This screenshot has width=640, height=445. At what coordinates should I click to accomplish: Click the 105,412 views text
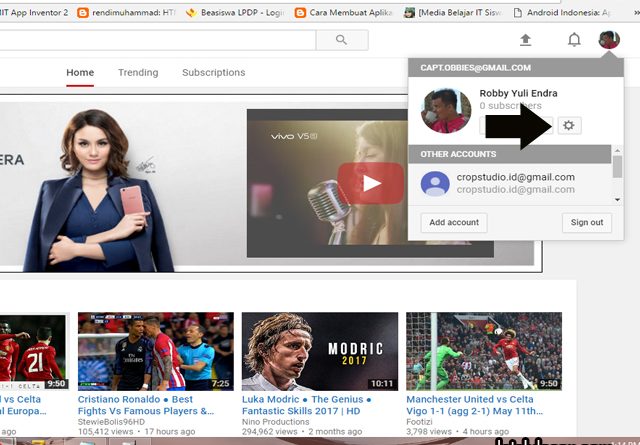[x=105, y=432]
